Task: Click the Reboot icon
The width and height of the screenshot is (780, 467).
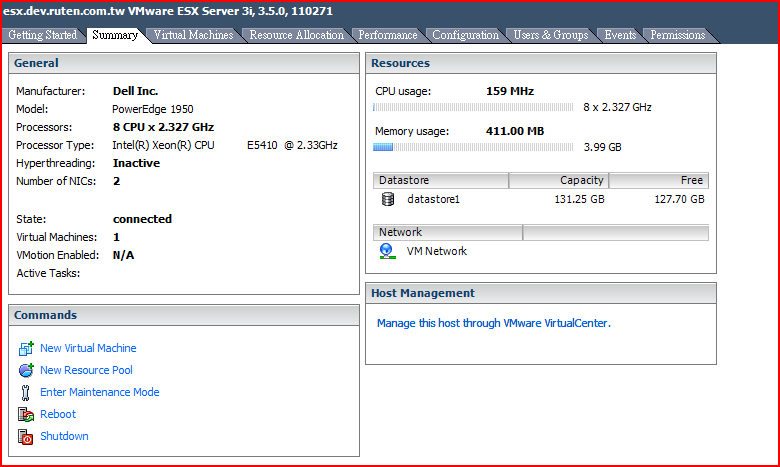Action: [26, 414]
